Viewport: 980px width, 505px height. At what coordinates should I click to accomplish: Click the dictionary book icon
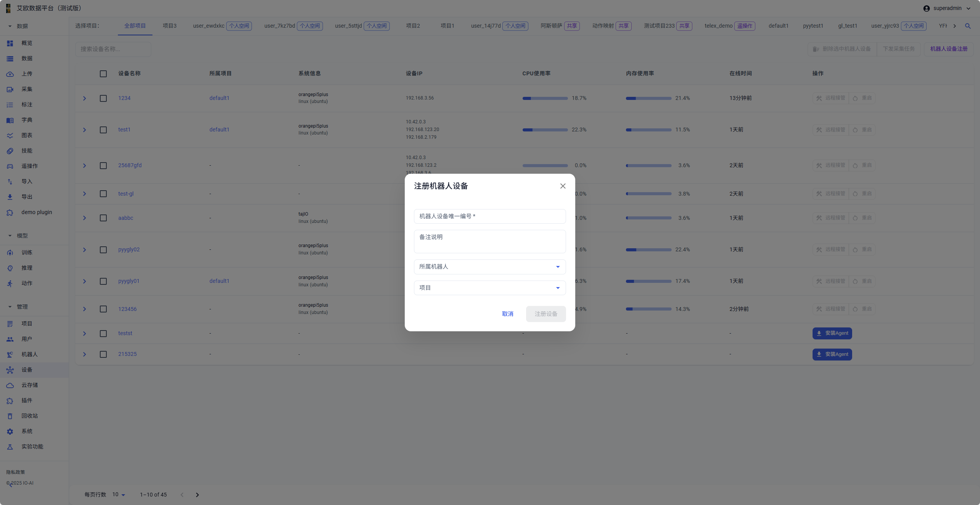coord(10,120)
